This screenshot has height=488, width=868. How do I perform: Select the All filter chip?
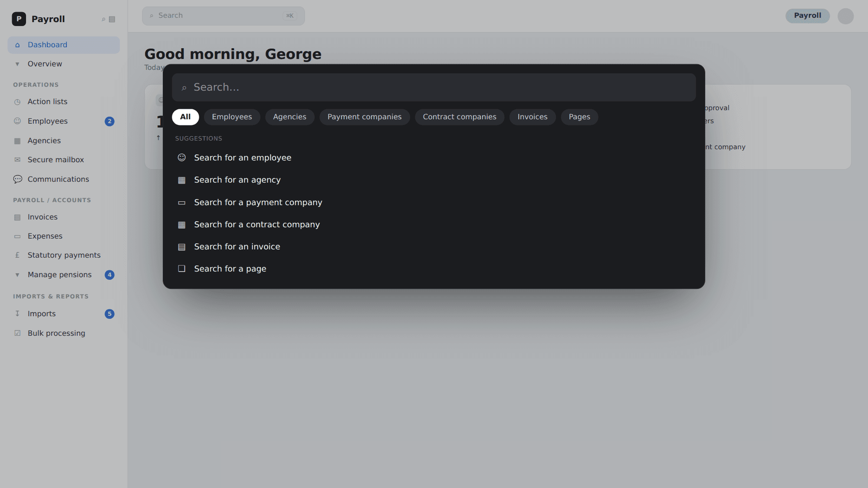coord(185,117)
